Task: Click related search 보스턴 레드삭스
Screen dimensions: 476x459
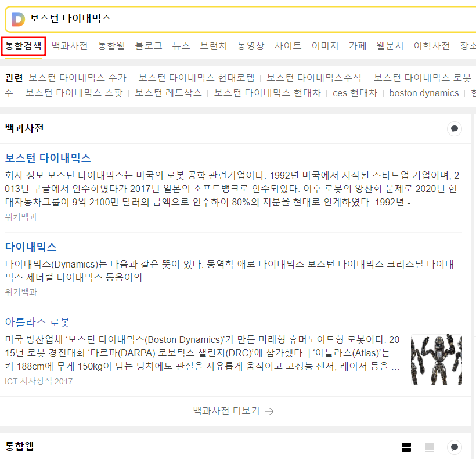Action: tap(168, 93)
